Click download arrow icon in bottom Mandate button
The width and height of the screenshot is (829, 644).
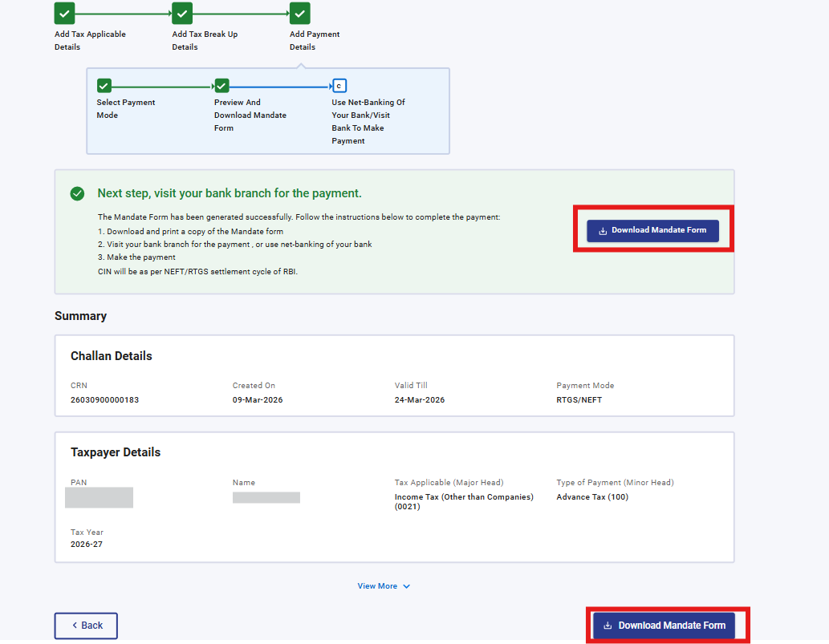pos(608,626)
